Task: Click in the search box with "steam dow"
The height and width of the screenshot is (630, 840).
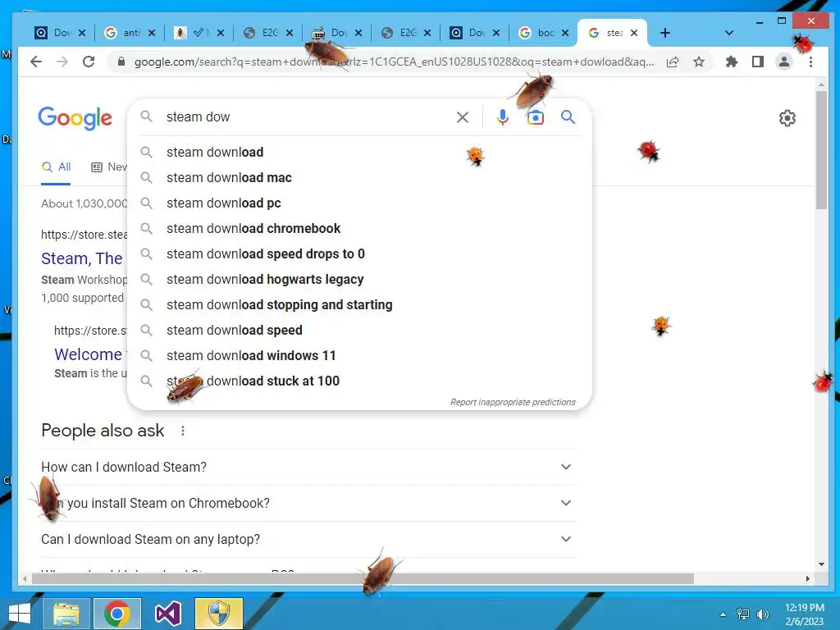Action: coord(305,116)
